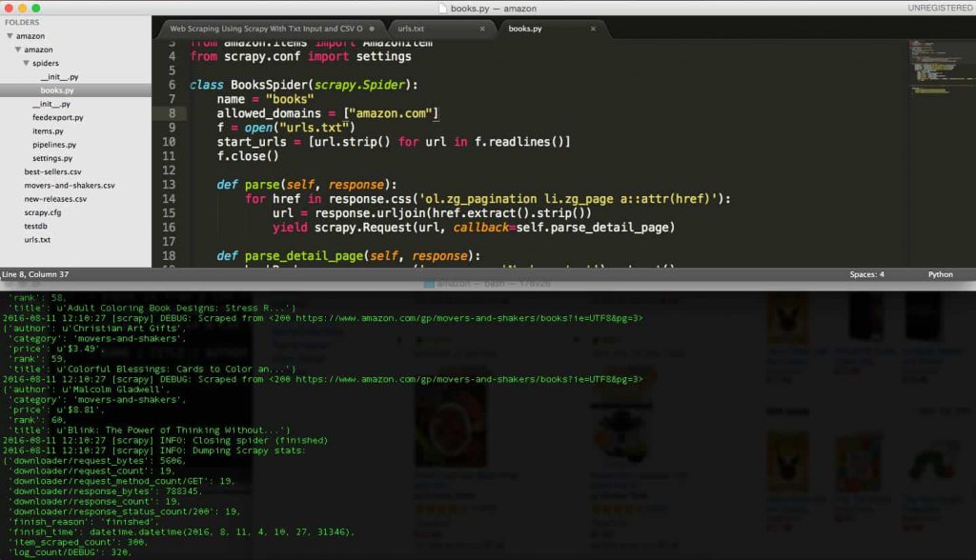This screenshot has width=976, height=560.
Task: Collapse the spiders folder
Action: click(26, 64)
